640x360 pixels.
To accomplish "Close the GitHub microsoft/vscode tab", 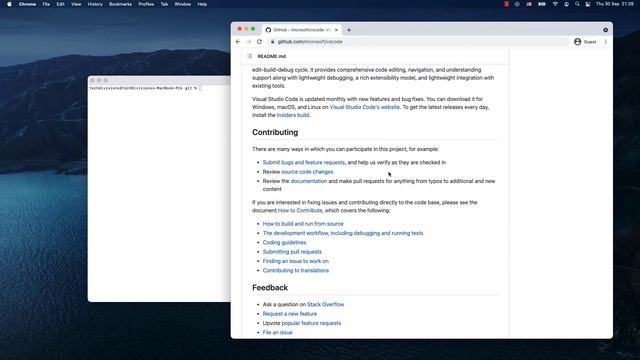I will 336,30.
